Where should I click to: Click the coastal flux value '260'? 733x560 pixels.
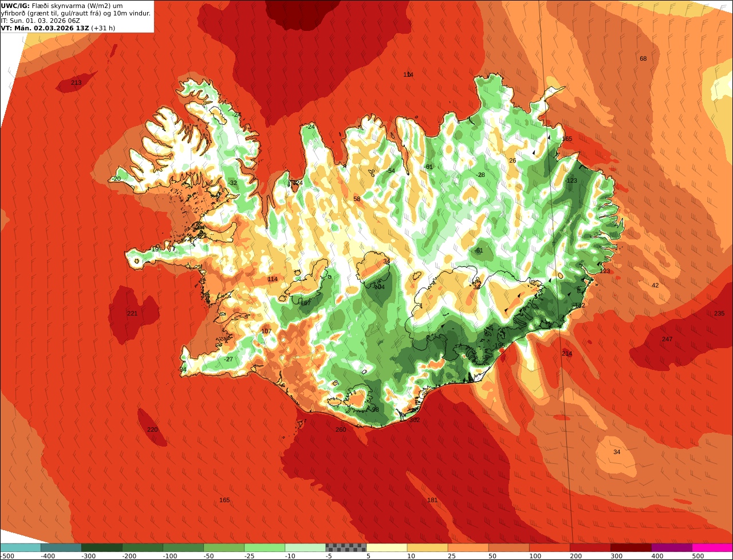click(341, 430)
